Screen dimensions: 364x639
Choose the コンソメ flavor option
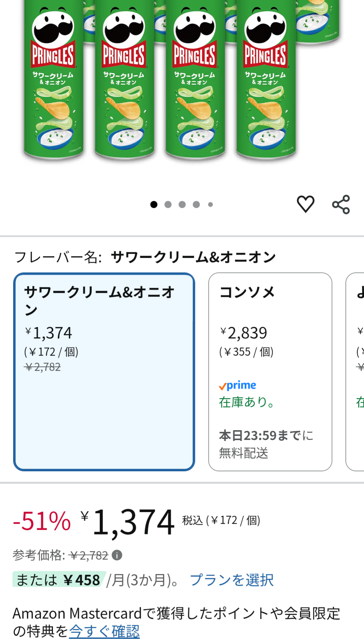[270, 371]
